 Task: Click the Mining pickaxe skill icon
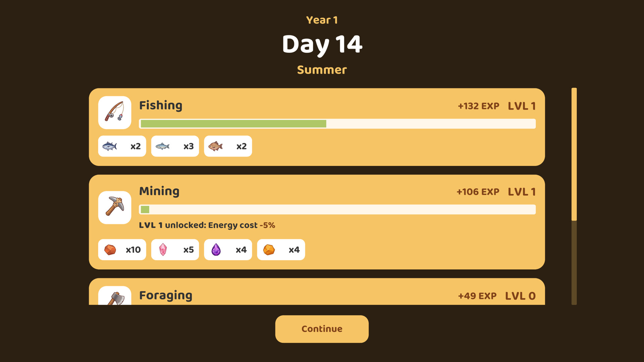tap(115, 207)
